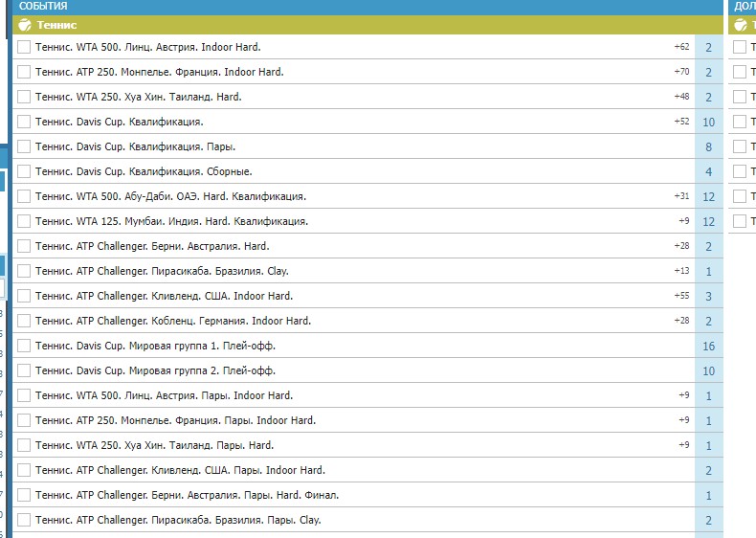
Task: Check WTA 500 Абу-Даби Квалификация box
Action: tap(24, 196)
